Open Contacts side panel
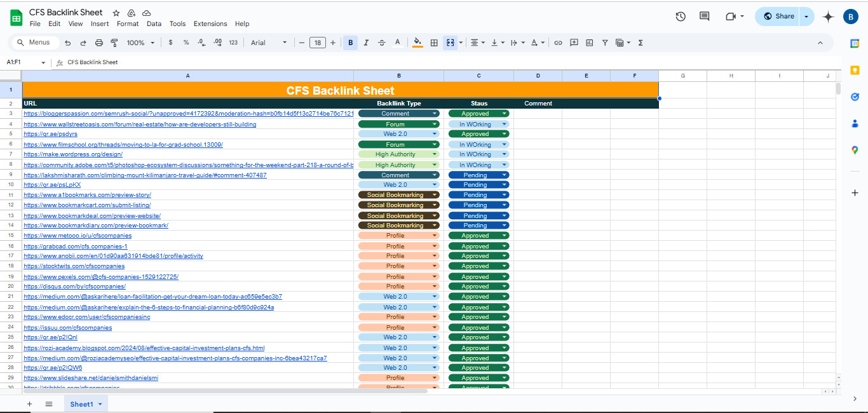 click(x=855, y=123)
